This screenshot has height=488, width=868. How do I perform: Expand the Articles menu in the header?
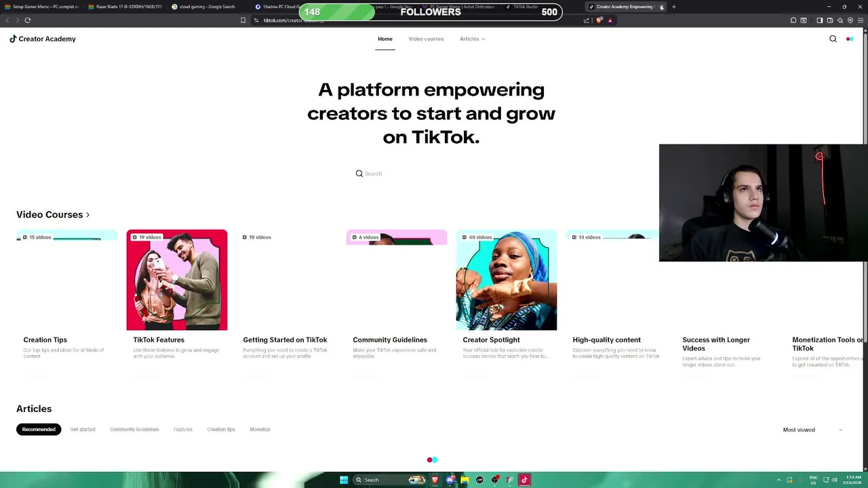(x=472, y=39)
